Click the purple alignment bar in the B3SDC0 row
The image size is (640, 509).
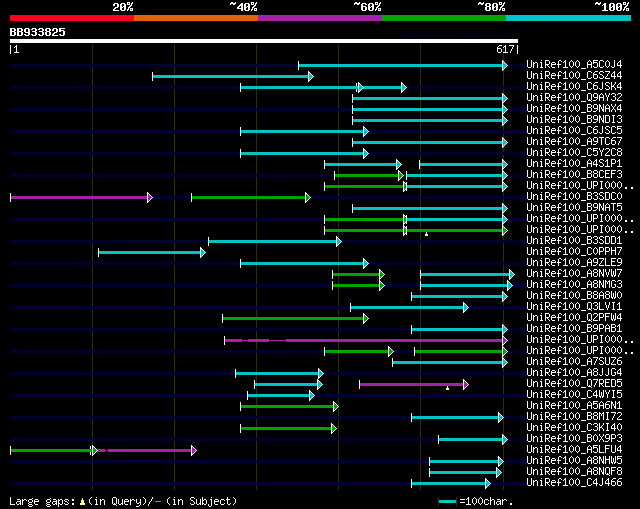coord(81,198)
